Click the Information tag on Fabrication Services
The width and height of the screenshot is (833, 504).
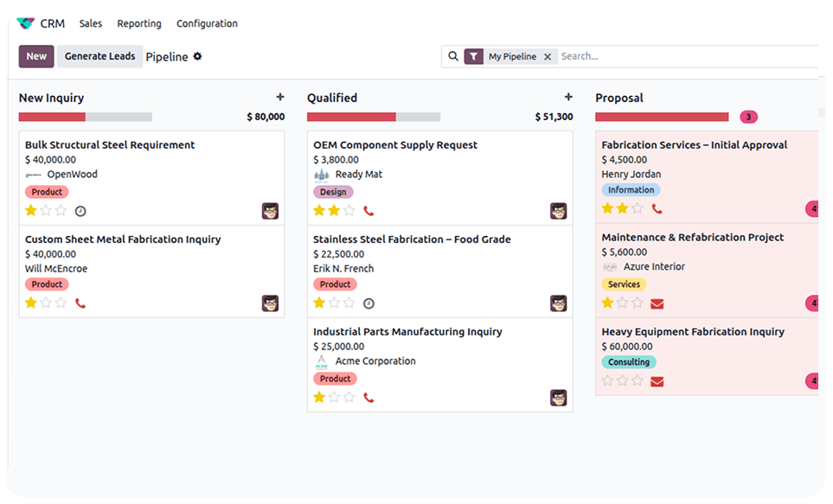(x=631, y=189)
